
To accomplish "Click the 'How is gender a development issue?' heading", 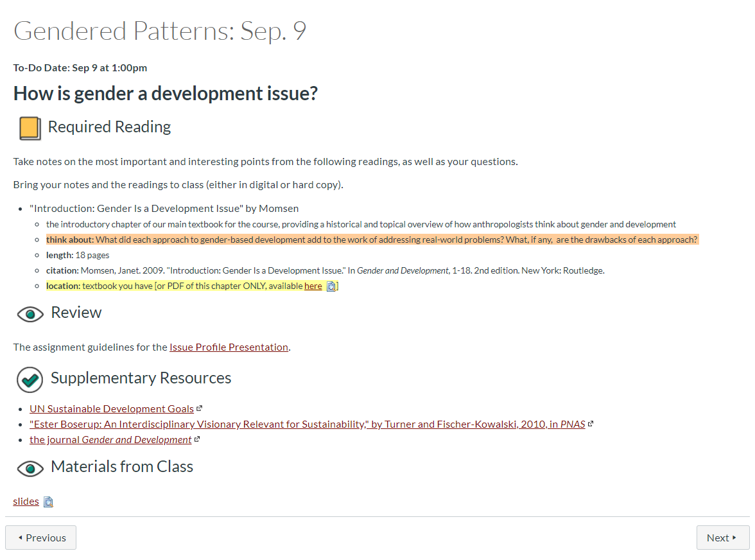I will [166, 93].
